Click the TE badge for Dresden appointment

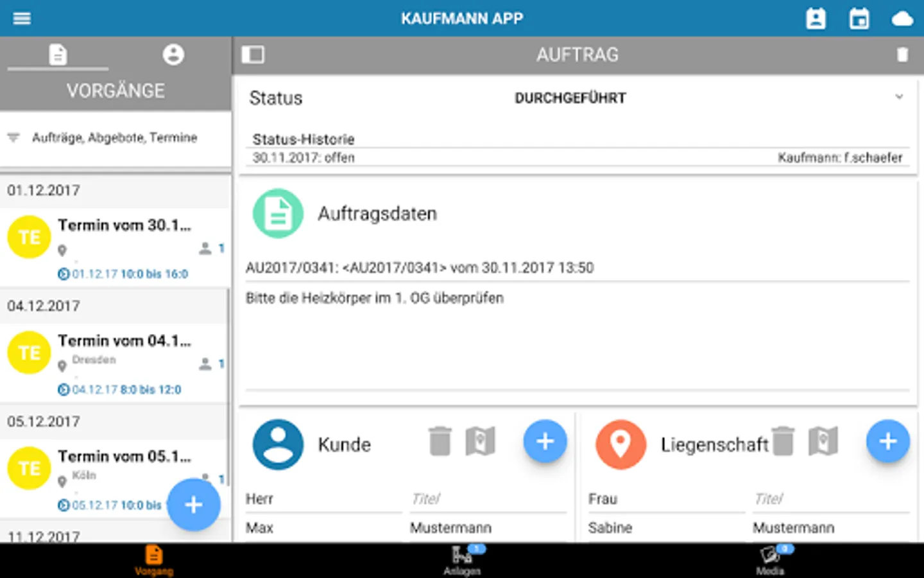tap(29, 353)
